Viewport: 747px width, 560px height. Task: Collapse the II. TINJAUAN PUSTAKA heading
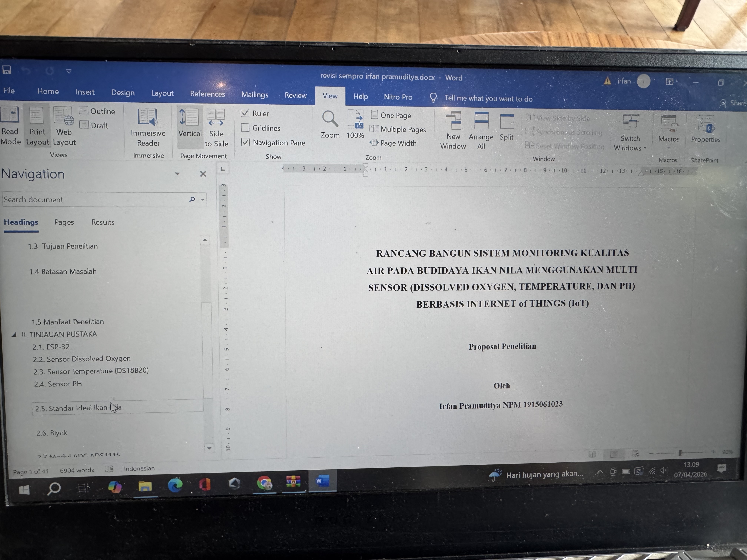14,334
